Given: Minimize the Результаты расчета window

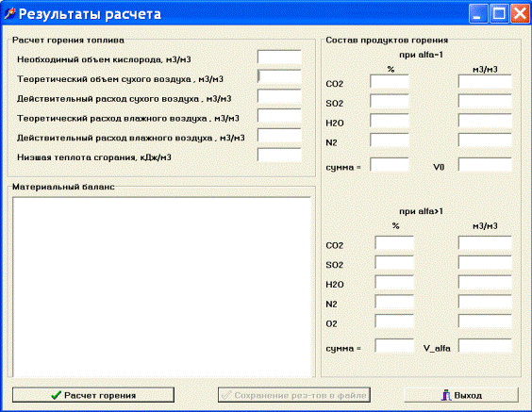Looking at the screenshot, I should pyautogui.click(x=478, y=14).
